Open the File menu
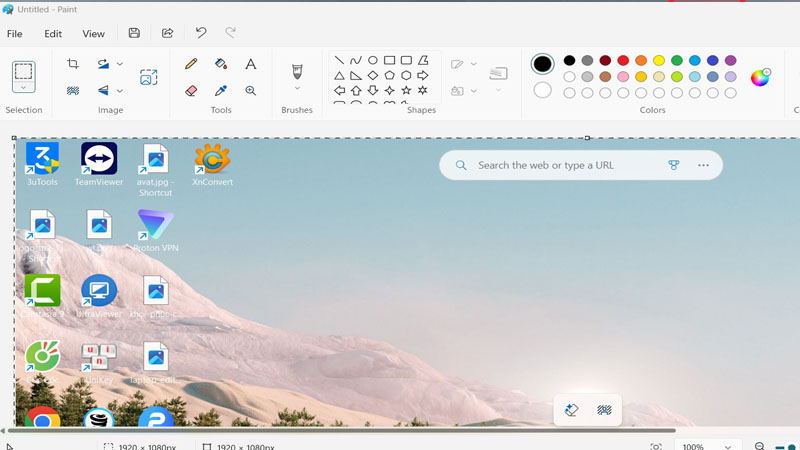 [15, 33]
